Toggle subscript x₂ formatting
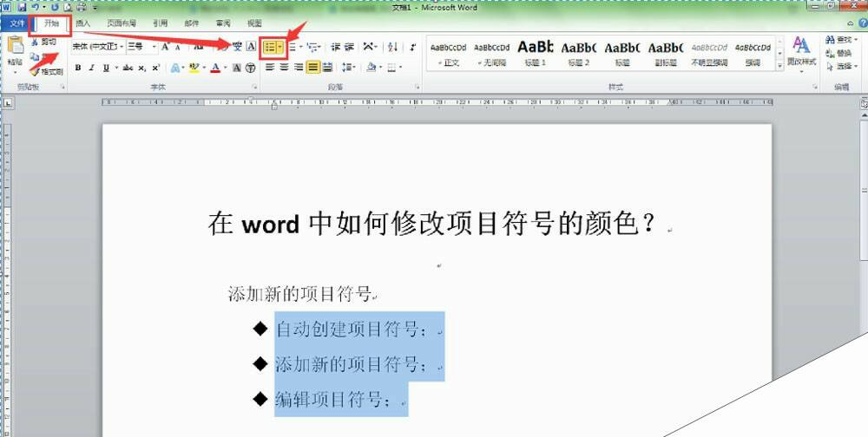 pyautogui.click(x=142, y=68)
